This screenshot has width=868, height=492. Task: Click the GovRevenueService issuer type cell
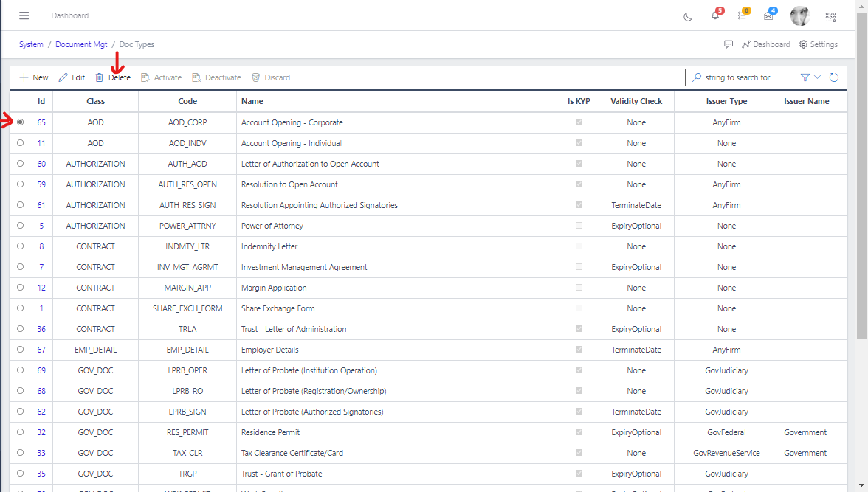[726, 453]
